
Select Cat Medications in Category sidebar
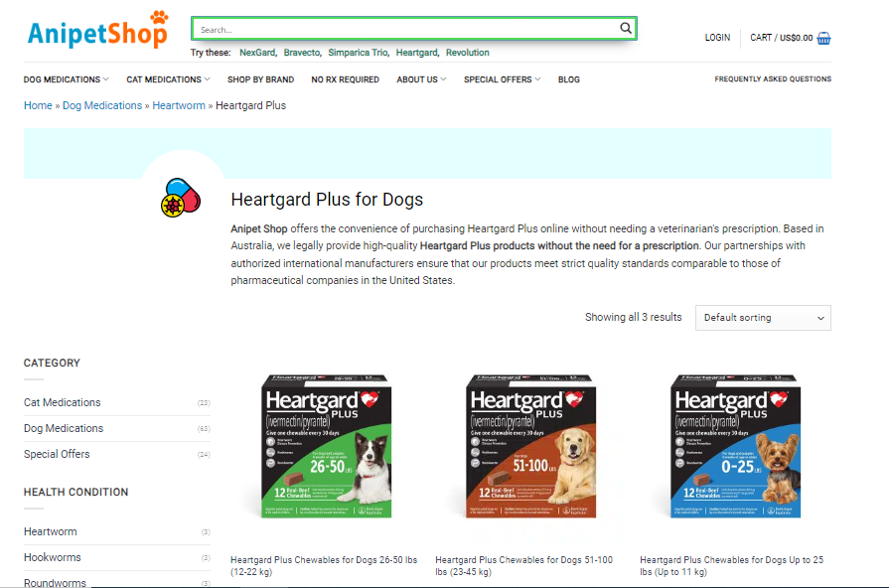click(x=63, y=402)
